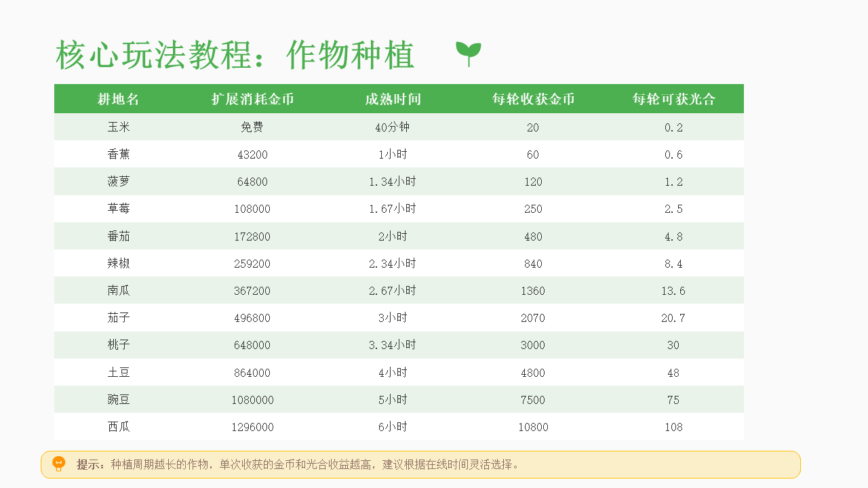Click the 耕地名 column header
The width and height of the screenshot is (868, 488).
[x=119, y=99]
